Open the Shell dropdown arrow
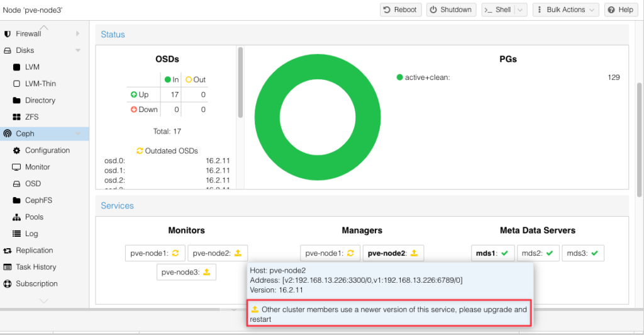The width and height of the screenshot is (644, 335). (520, 10)
